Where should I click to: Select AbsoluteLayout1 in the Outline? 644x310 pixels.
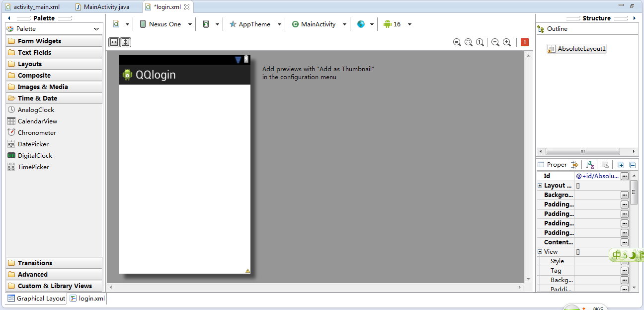pyautogui.click(x=577, y=49)
